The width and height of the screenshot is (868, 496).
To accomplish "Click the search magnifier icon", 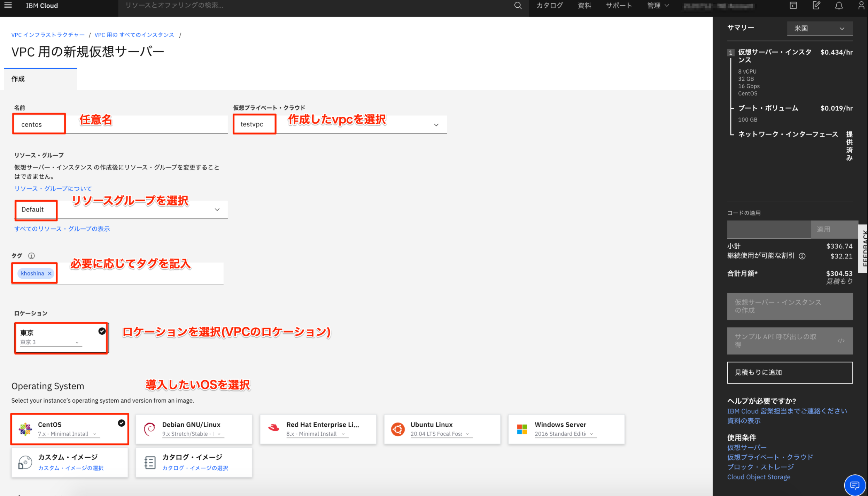I will pos(518,6).
